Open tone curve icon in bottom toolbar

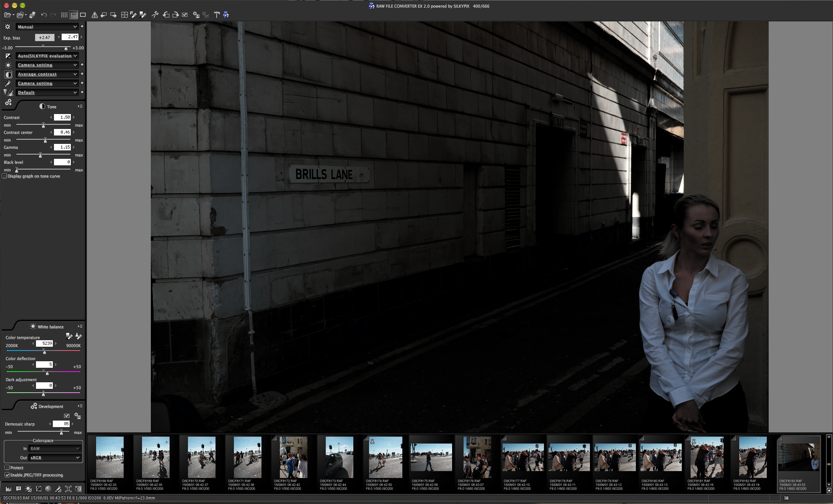pyautogui.click(x=38, y=489)
